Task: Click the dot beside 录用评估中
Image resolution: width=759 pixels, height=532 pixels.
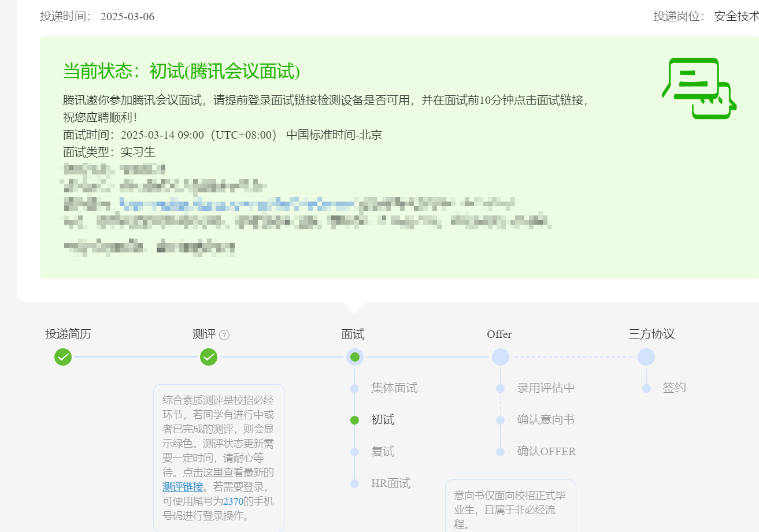Action: [501, 388]
